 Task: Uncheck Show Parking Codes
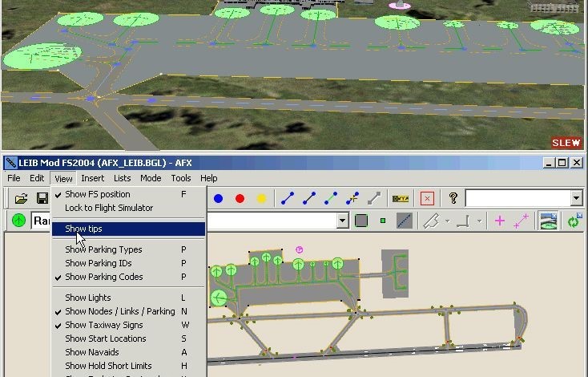pos(103,277)
